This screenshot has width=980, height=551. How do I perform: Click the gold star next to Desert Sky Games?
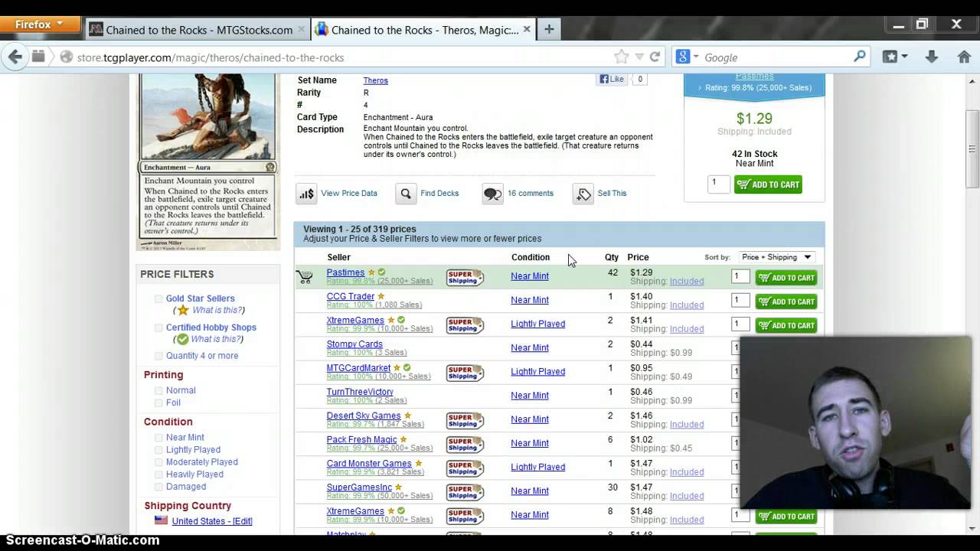(407, 416)
